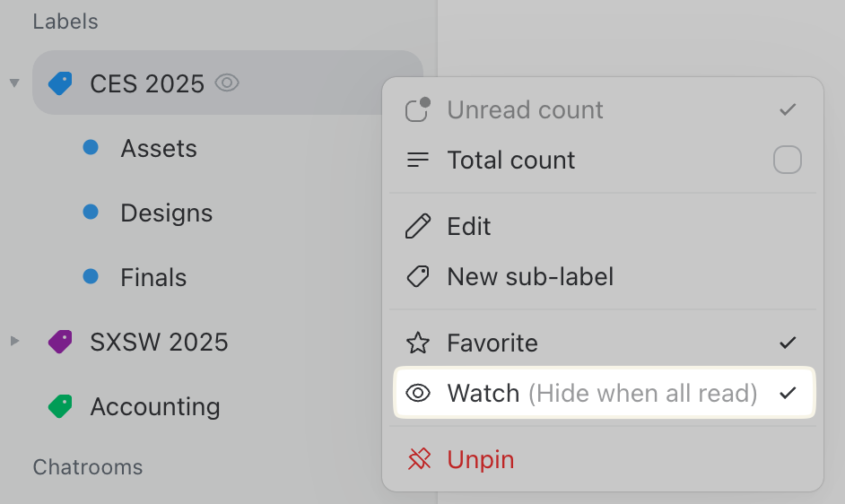The height and width of the screenshot is (504, 845).
Task: Click the green Accounting tag icon
Action: pyautogui.click(x=60, y=406)
